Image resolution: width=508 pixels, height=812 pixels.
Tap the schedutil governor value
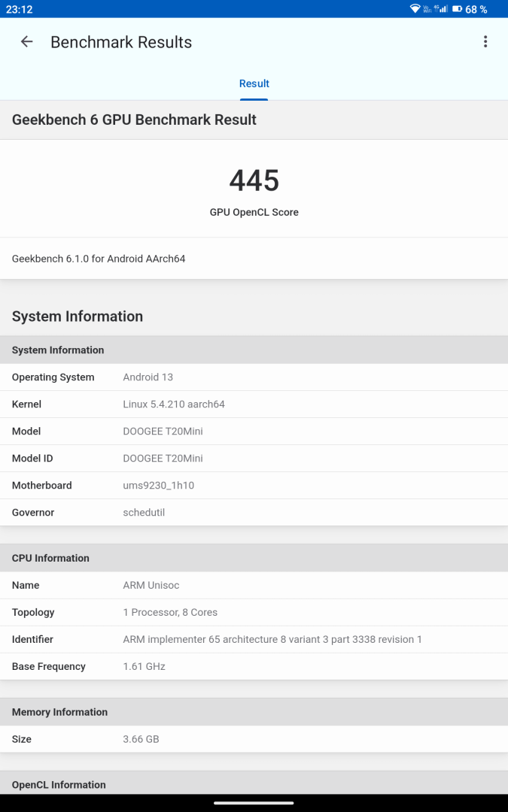pyautogui.click(x=144, y=513)
